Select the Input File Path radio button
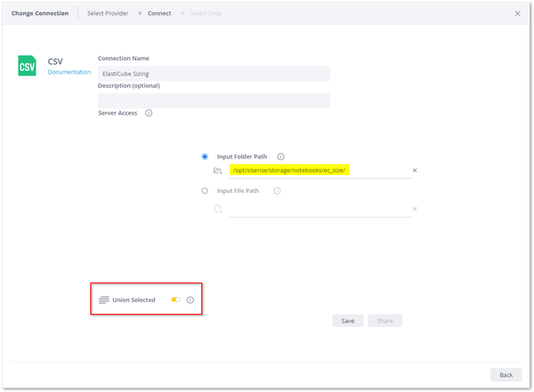The height and width of the screenshot is (392, 534). [x=205, y=191]
